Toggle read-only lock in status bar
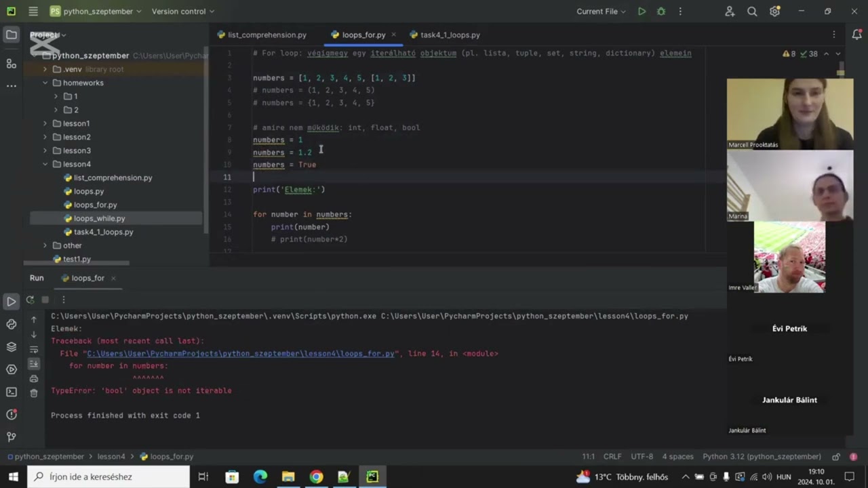Image resolution: width=868 pixels, height=488 pixels. coord(836,457)
